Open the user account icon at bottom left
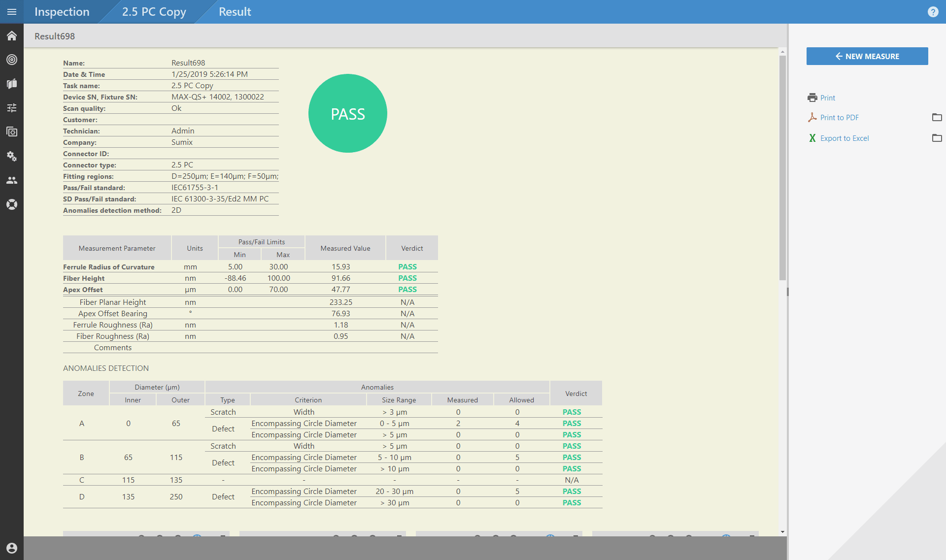 [x=12, y=548]
